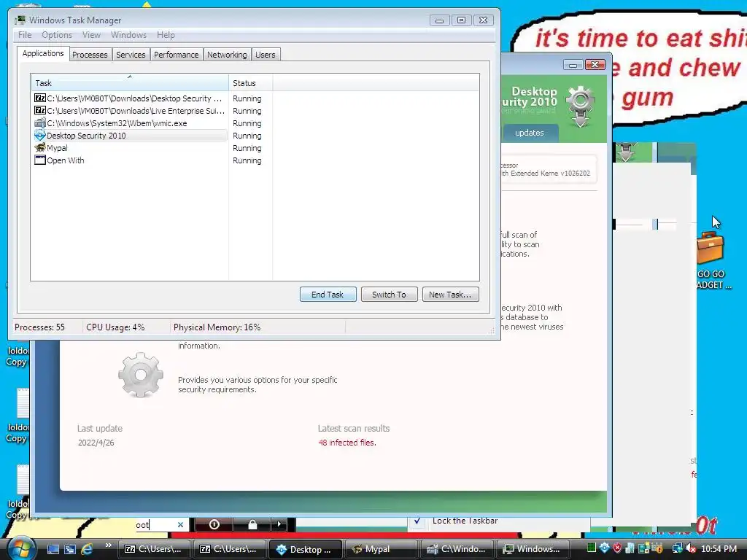This screenshot has width=747, height=560.
Task: Select the Applications tab
Action: click(x=43, y=53)
